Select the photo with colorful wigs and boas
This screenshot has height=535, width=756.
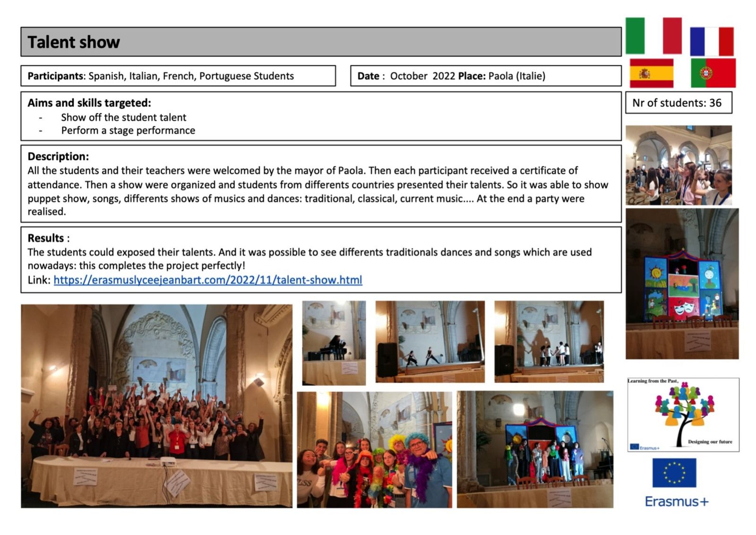[x=374, y=450]
